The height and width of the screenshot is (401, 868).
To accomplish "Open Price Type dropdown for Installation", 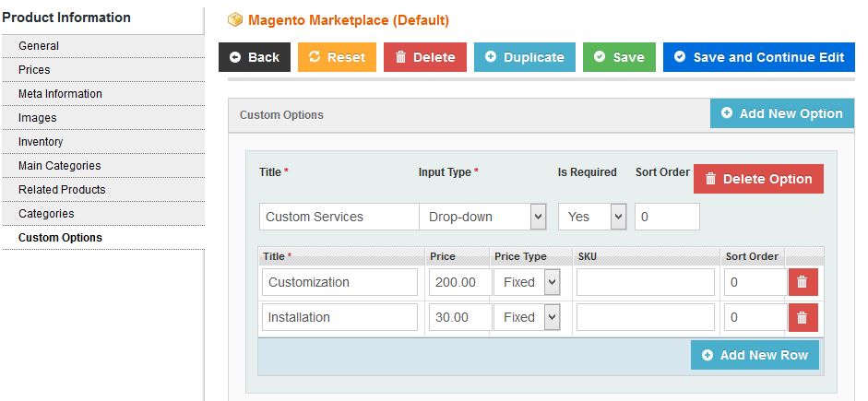I will pos(527,317).
